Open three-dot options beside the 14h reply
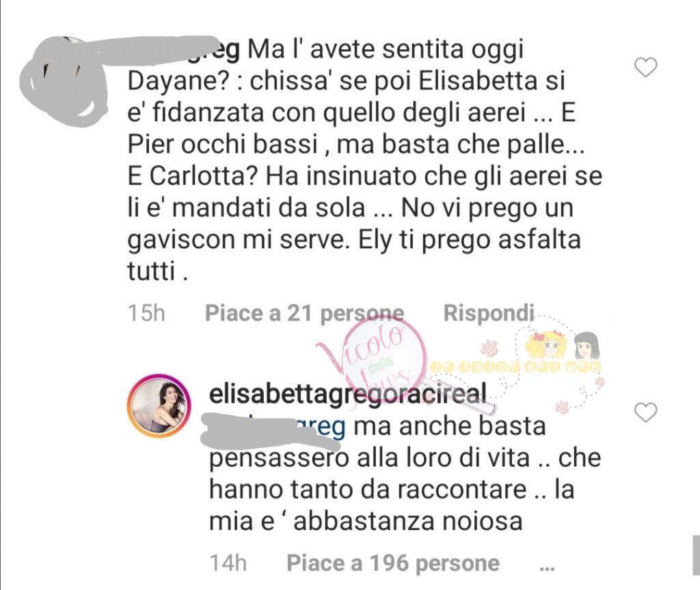This screenshot has height=590, width=700. pos(547,569)
